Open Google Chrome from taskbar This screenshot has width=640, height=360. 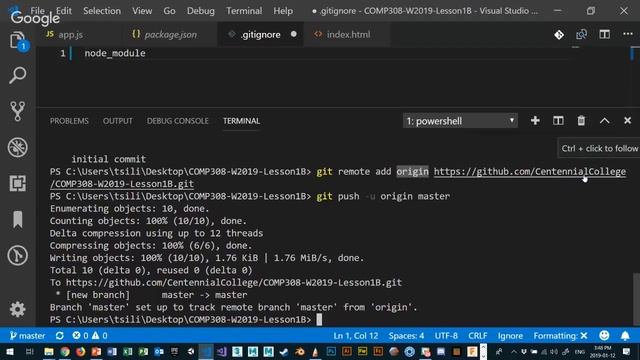65,351
